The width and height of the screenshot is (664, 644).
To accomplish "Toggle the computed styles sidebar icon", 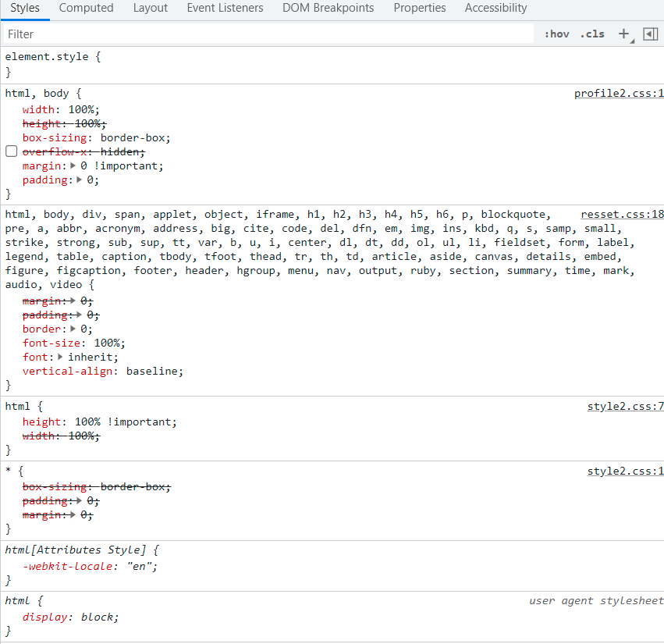I will tap(650, 34).
